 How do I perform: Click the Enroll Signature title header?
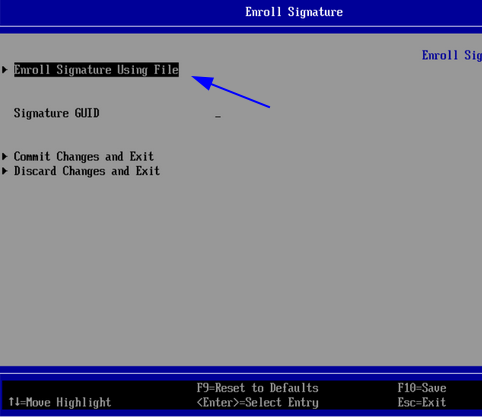294,12
